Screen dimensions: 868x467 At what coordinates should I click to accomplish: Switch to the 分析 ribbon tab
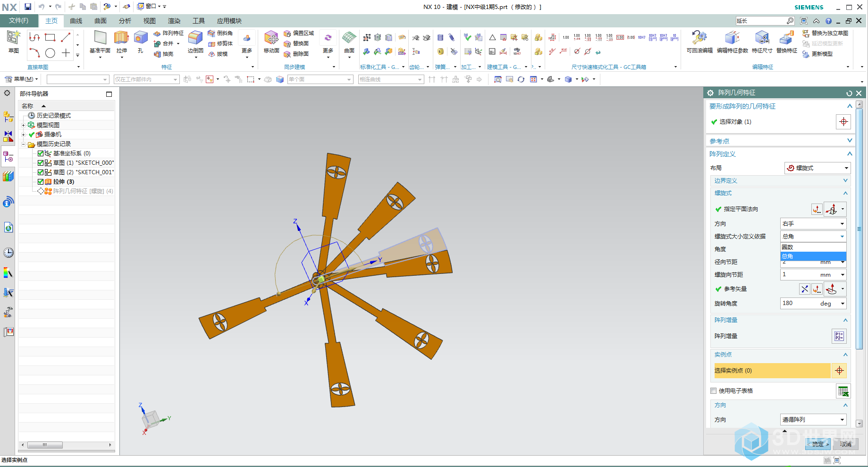(x=125, y=21)
